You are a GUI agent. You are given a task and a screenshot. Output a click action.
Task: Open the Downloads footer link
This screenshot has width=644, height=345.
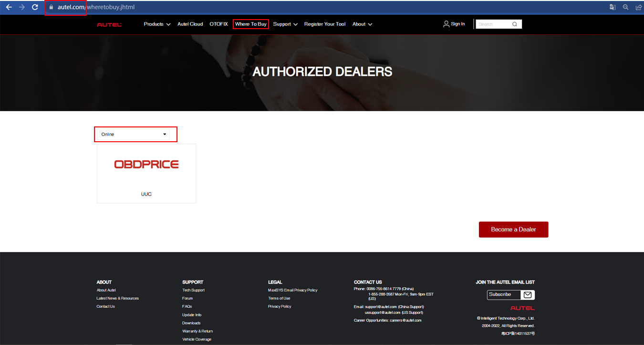coord(191,323)
